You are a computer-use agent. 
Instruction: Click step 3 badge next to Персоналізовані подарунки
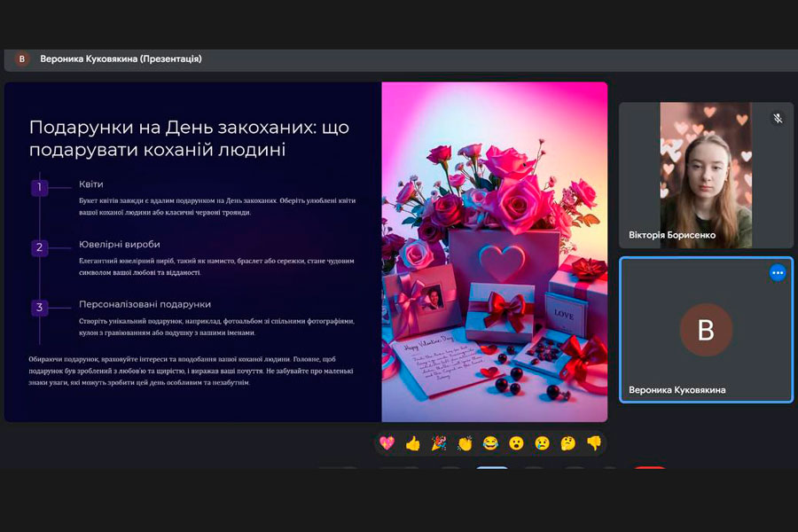[x=39, y=308]
